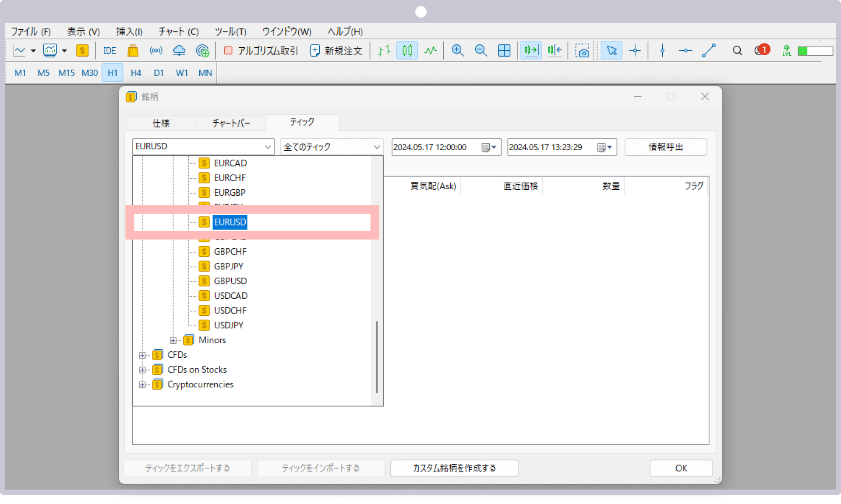This screenshot has width=841, height=504.
Task: Expand CFDs group
Action: coord(142,355)
